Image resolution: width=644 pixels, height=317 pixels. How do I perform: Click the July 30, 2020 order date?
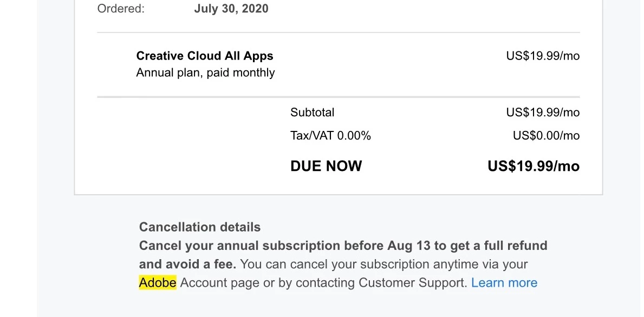click(231, 9)
